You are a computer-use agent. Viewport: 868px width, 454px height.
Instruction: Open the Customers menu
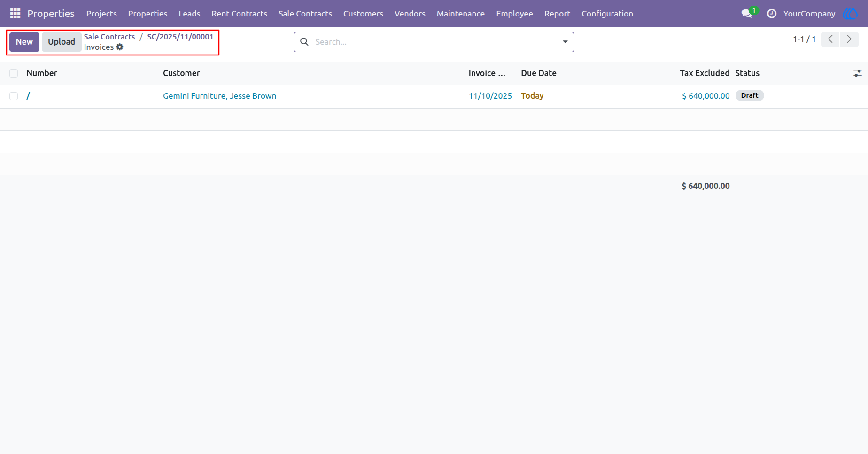363,14
